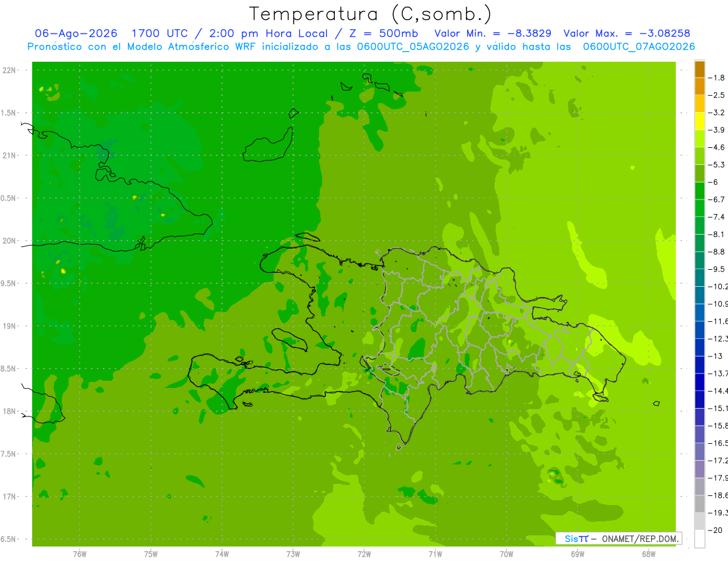Click the yellow swatch between -3.2 and -3.9
This screenshot has width=728, height=562.
point(699,121)
